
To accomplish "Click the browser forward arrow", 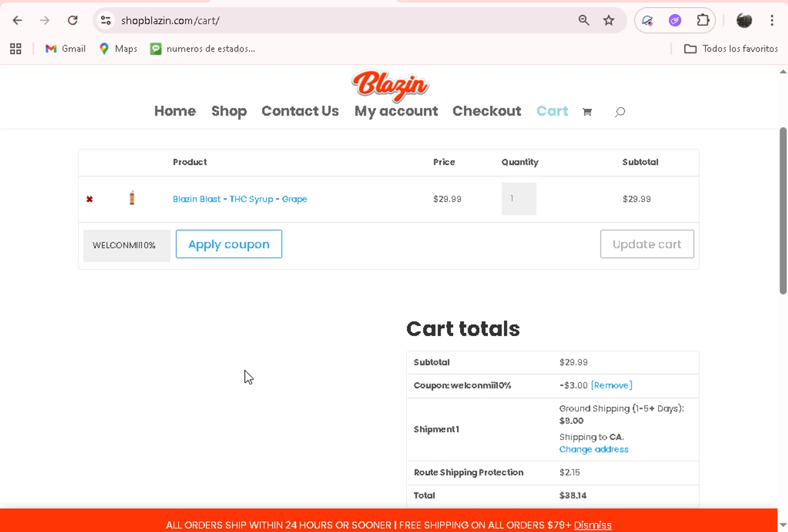I will tap(45, 20).
